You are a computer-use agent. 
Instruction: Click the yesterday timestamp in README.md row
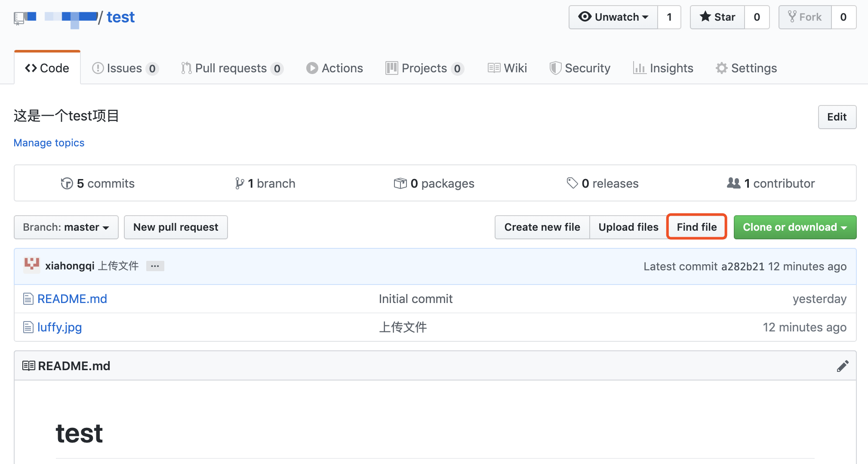(820, 299)
